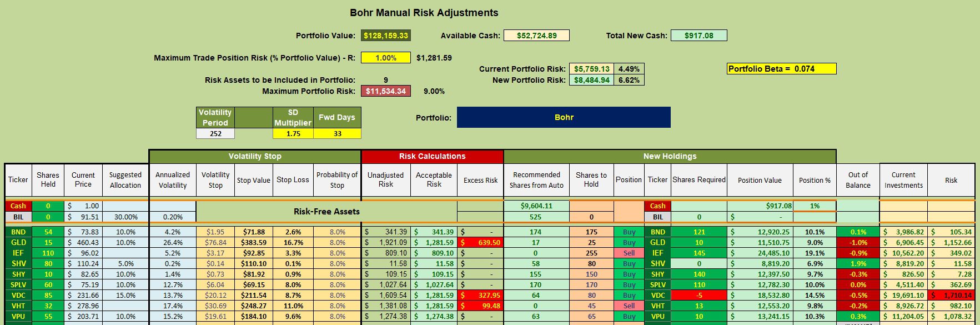Click the dark blue Bohr portfolio name cell

tap(564, 117)
